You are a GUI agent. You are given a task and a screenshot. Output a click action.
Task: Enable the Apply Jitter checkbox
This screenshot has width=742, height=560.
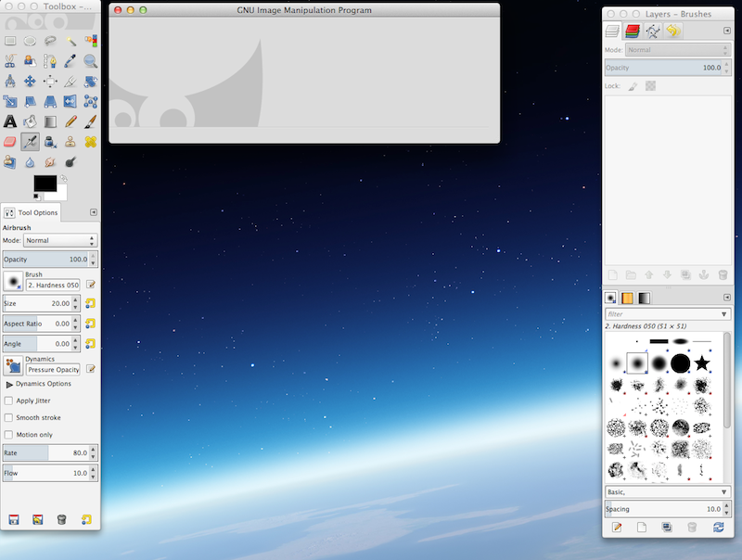tap(9, 401)
